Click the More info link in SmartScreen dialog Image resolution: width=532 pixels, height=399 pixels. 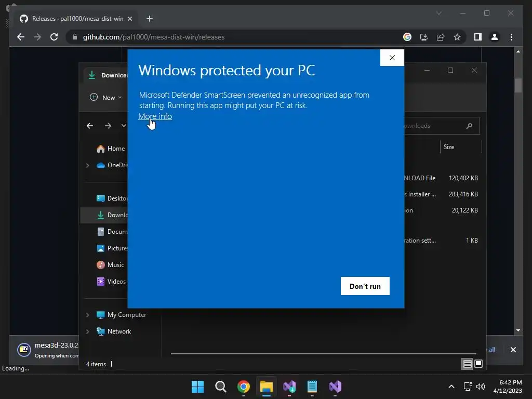[155, 116]
